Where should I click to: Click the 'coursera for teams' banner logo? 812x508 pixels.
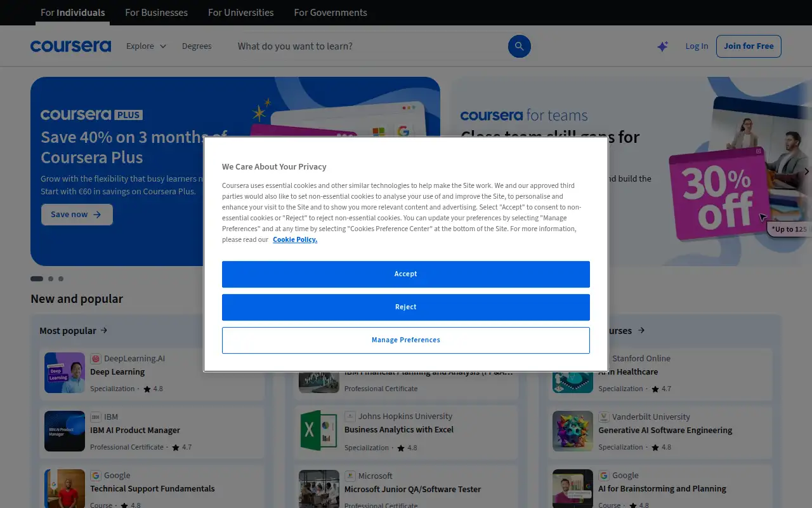click(524, 115)
